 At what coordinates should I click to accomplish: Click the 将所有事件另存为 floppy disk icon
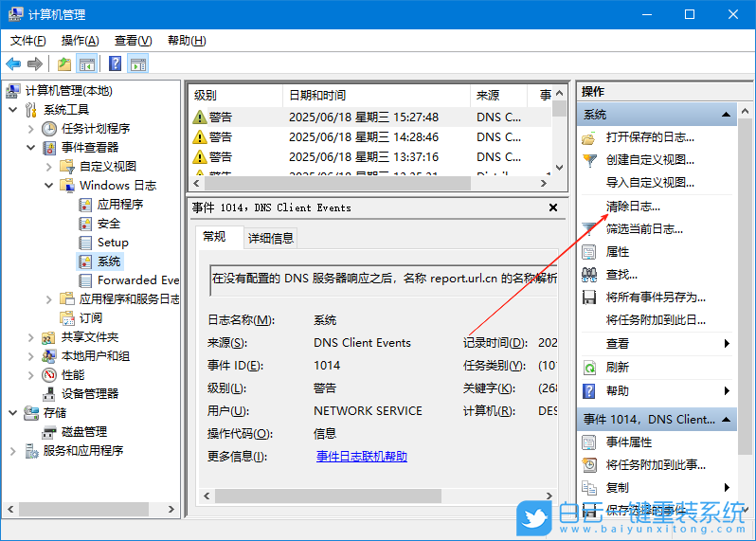tap(588, 298)
